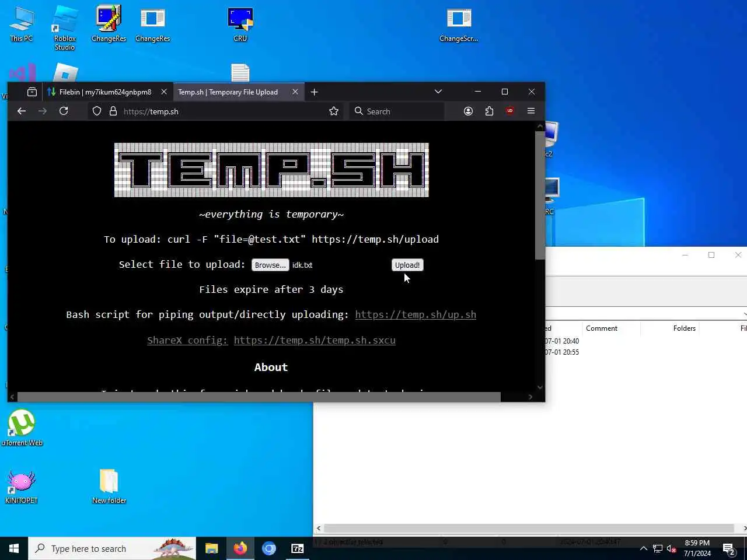Click the browser horizontal scrollbar thumb
The width and height of the screenshot is (747, 560).
pos(259,397)
